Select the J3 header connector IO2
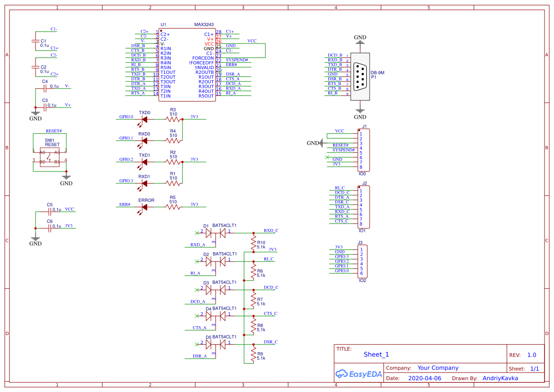The image size is (554, 392). (x=362, y=261)
